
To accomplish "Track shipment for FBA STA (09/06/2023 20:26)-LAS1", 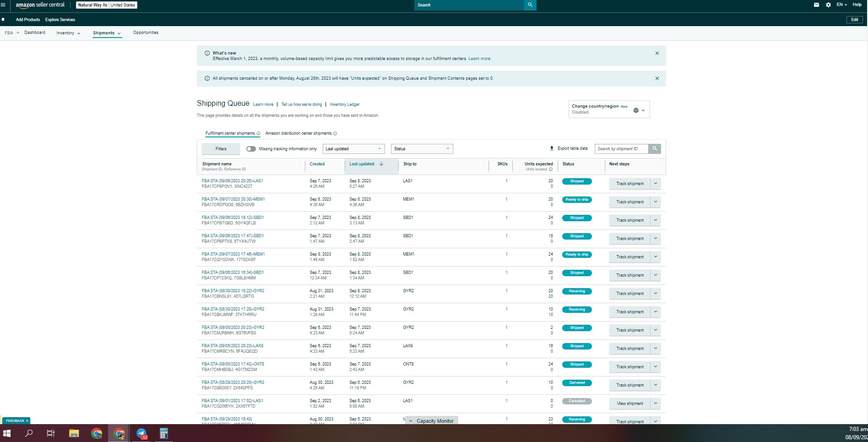I will click(630, 184).
